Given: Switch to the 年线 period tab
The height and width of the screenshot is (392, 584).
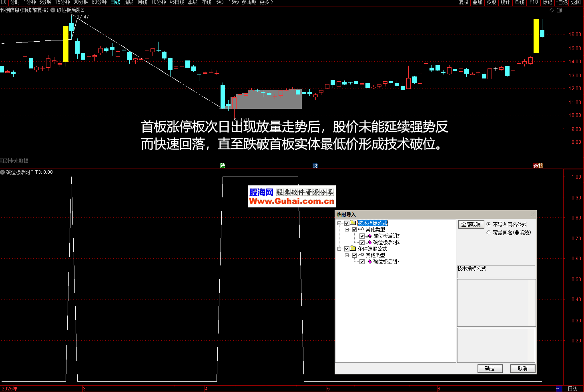Looking at the screenshot, I should (x=207, y=2).
